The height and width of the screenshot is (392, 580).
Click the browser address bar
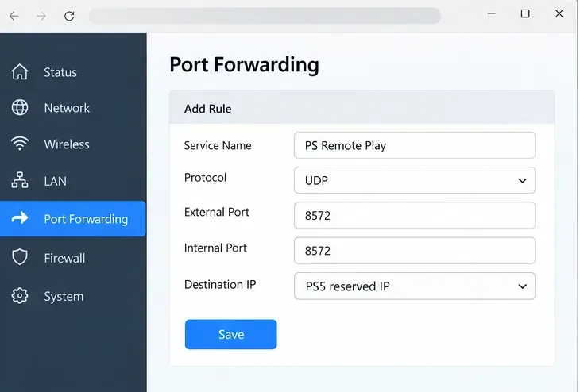point(265,16)
